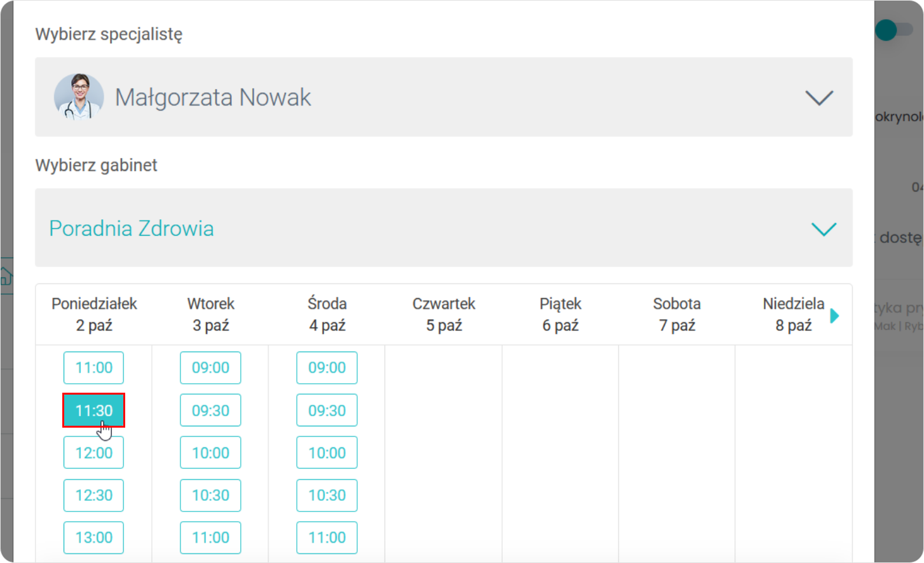Image resolution: width=924 pixels, height=563 pixels.
Task: Book the 11:00 slot on Monday
Action: pos(93,368)
